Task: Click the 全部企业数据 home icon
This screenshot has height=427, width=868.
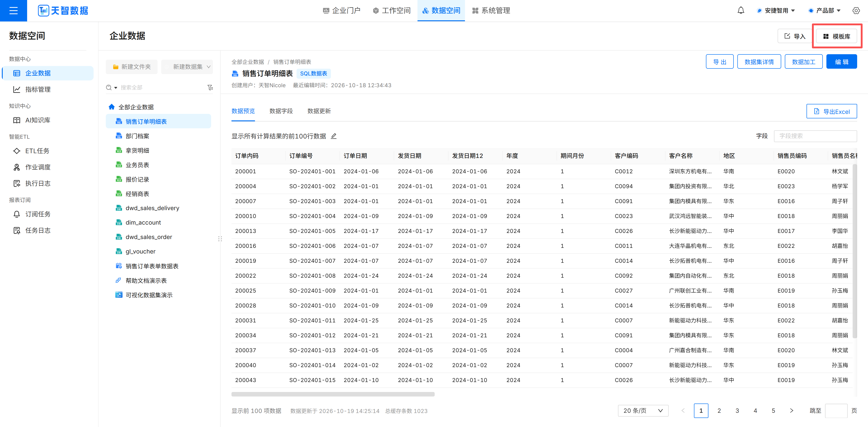Action: point(111,107)
